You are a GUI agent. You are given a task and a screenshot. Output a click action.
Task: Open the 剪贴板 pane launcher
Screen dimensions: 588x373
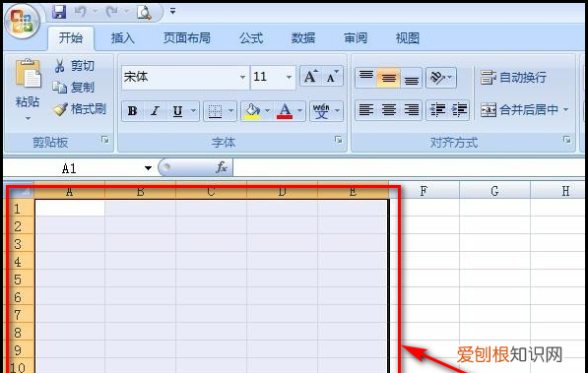click(105, 140)
